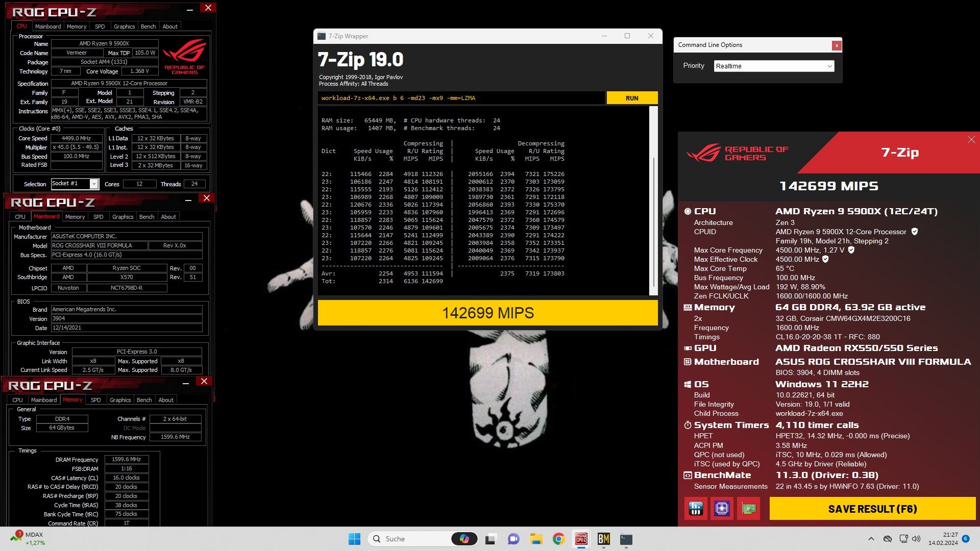Click BIOS version 3904 field
Image resolution: width=980 pixels, height=551 pixels.
click(x=127, y=318)
